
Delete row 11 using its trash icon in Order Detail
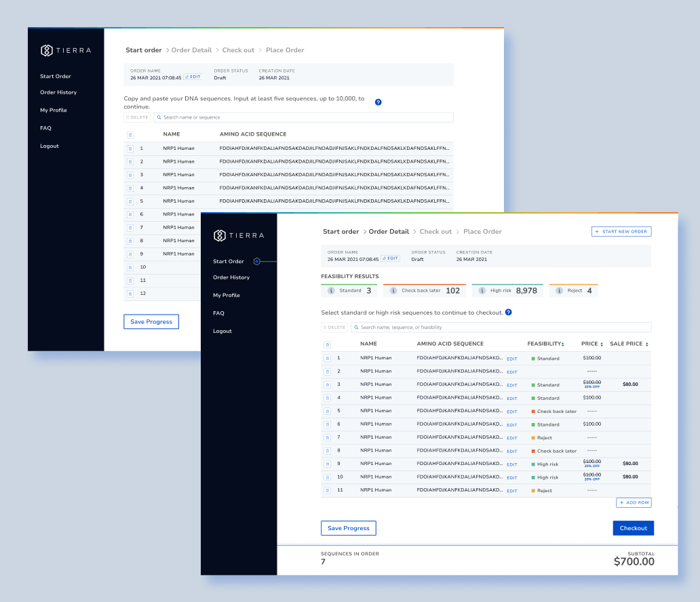tap(327, 490)
